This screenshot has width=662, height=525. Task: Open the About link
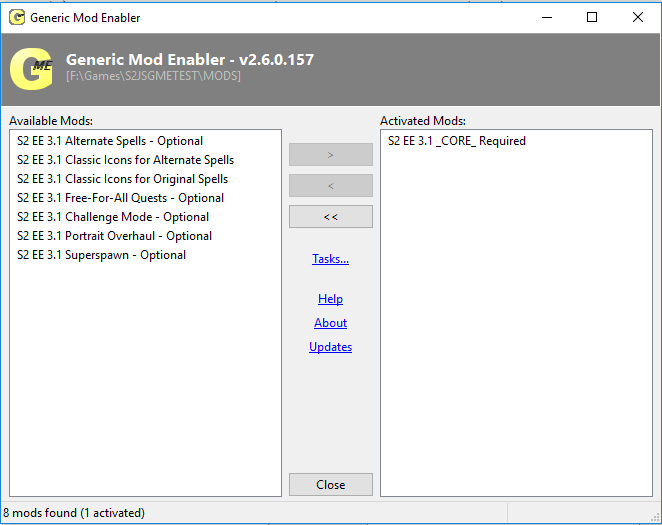tap(331, 323)
